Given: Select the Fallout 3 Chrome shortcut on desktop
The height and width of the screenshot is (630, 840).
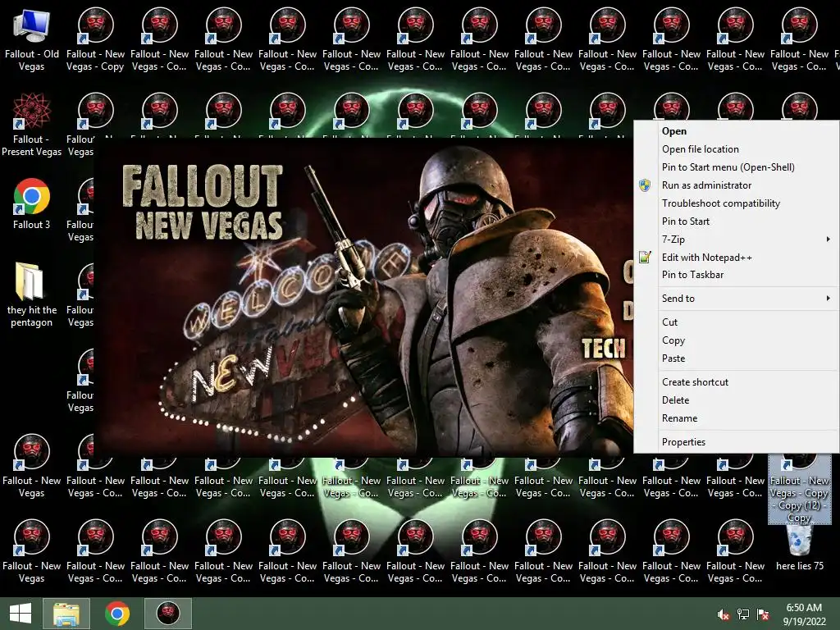Looking at the screenshot, I should pos(32,204).
